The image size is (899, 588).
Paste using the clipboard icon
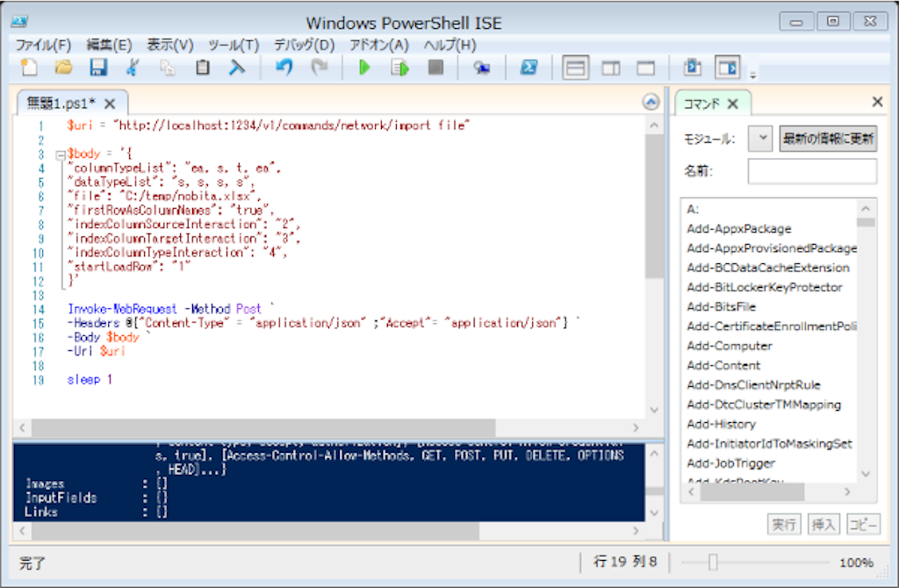coord(203,68)
